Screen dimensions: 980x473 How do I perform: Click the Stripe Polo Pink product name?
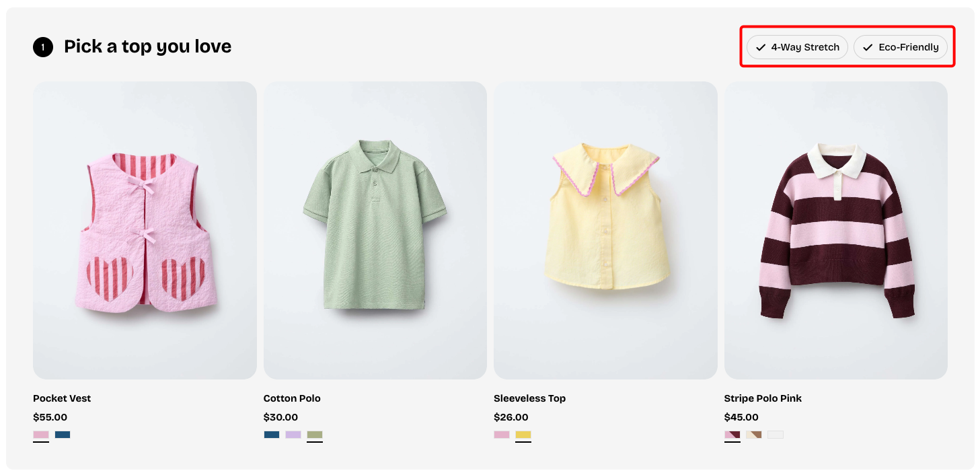click(763, 398)
